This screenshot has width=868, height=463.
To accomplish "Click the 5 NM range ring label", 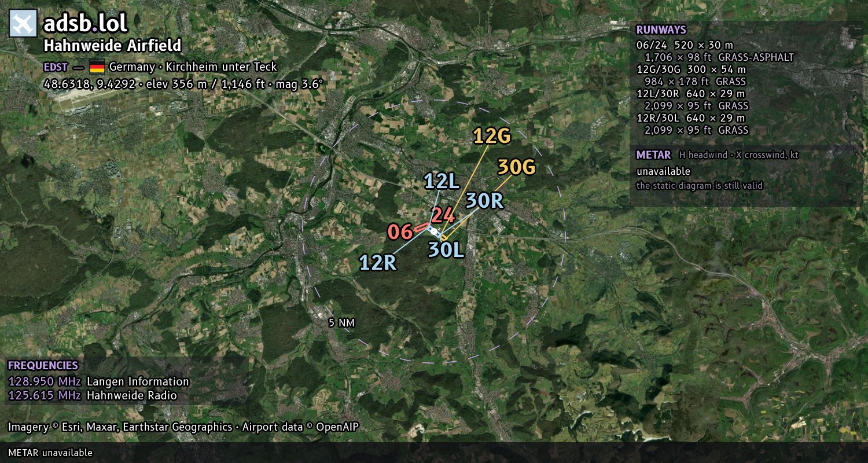I will [x=341, y=323].
